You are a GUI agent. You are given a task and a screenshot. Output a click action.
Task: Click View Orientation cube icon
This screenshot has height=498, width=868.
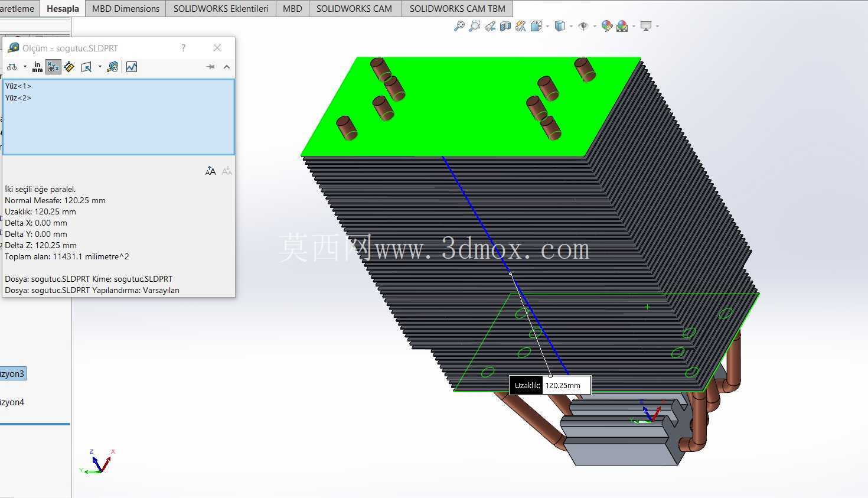click(536, 26)
